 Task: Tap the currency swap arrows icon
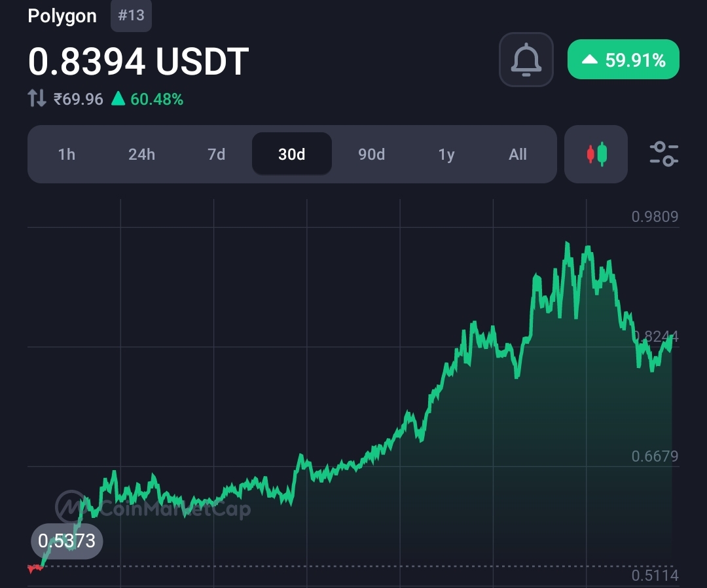tap(37, 100)
